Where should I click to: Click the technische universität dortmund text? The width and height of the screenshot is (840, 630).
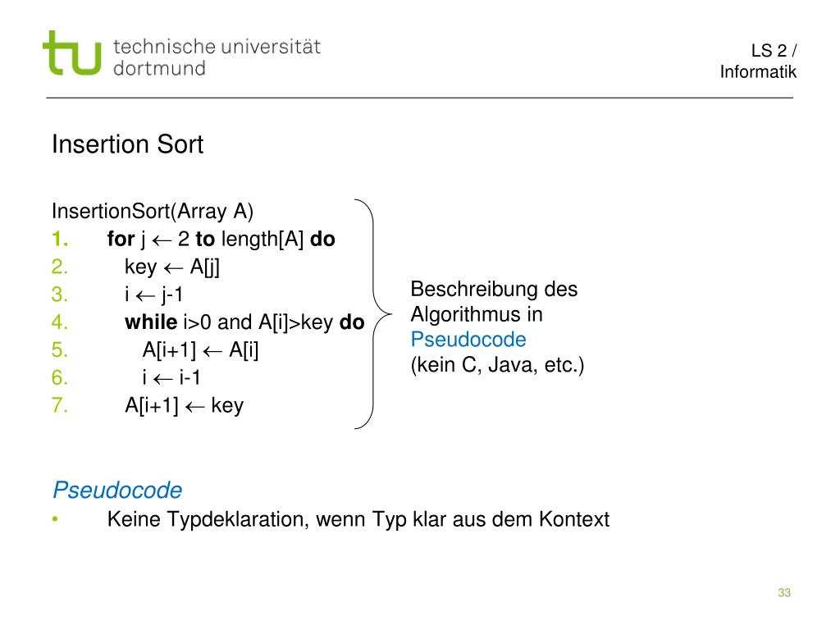(x=217, y=57)
